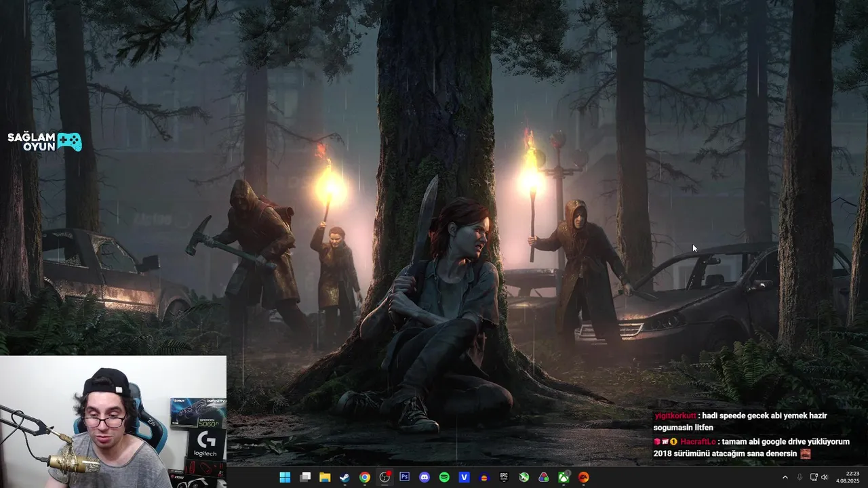Show hidden system tray icons
The width and height of the screenshot is (868, 488).
(785, 477)
